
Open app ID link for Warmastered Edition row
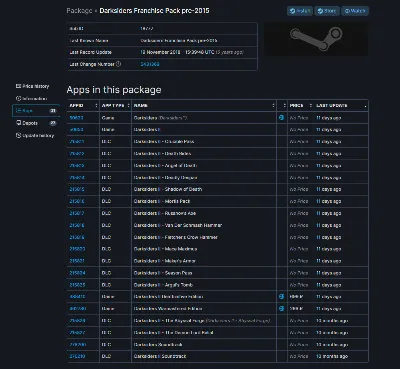coord(78,309)
